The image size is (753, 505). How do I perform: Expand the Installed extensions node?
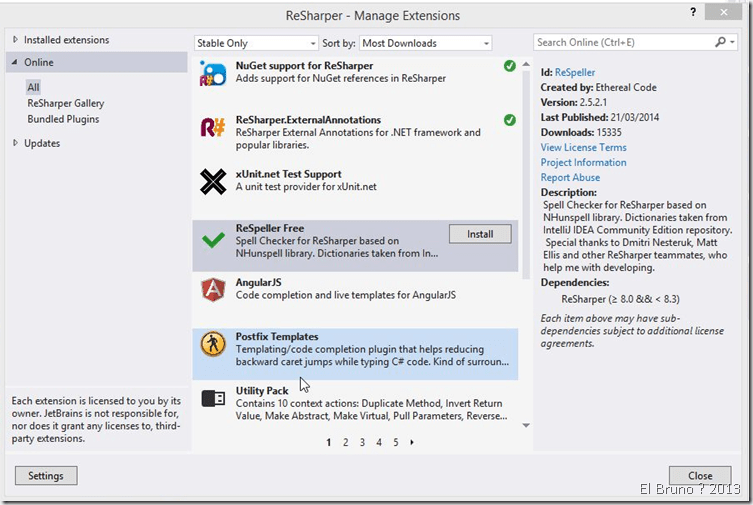point(15,40)
